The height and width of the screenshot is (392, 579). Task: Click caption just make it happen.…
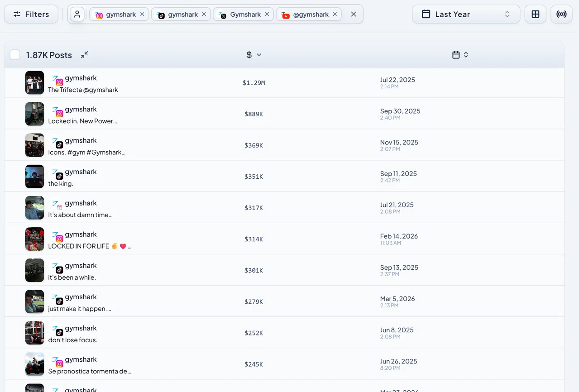pos(80,308)
